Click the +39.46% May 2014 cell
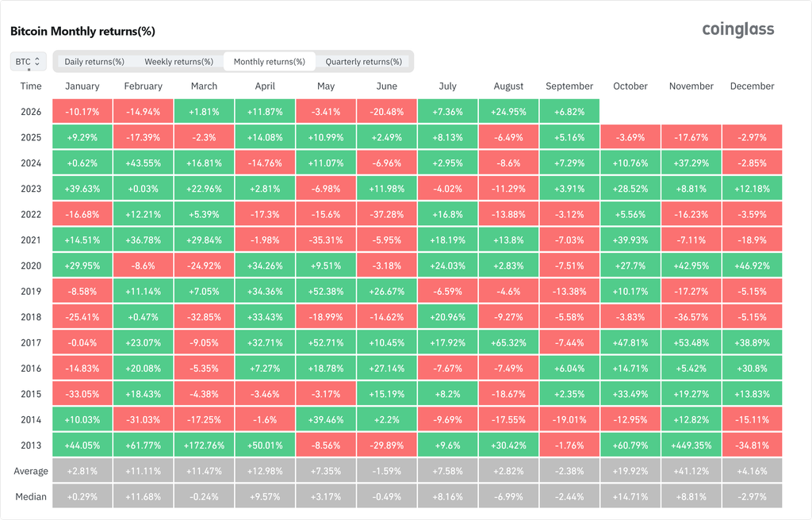 326,419
